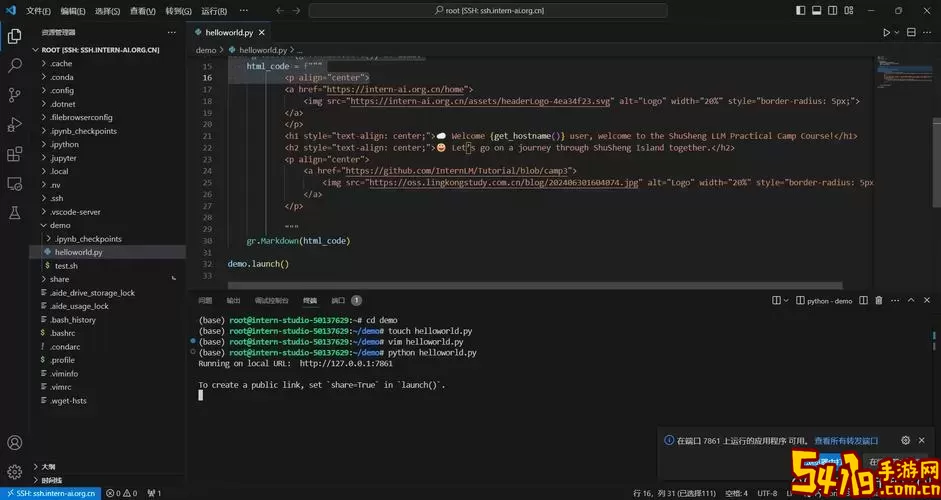Open the 运行(R) menu
The width and height of the screenshot is (941, 500).
(214, 11)
